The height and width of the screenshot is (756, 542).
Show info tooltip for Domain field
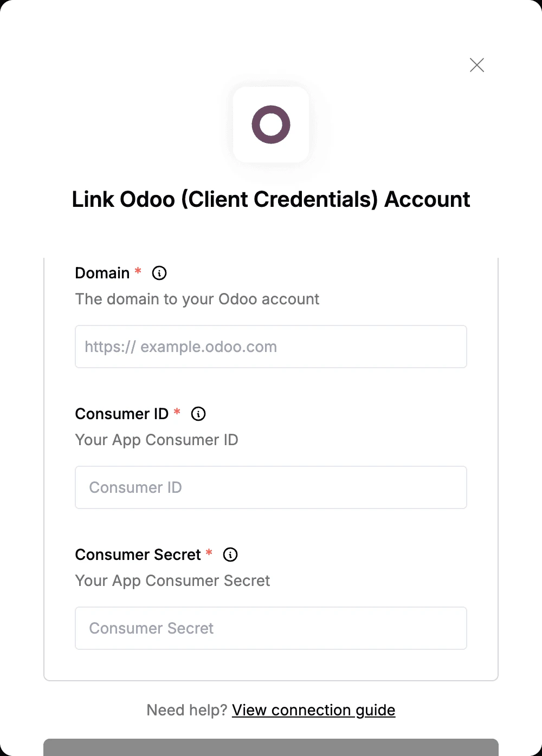(159, 273)
